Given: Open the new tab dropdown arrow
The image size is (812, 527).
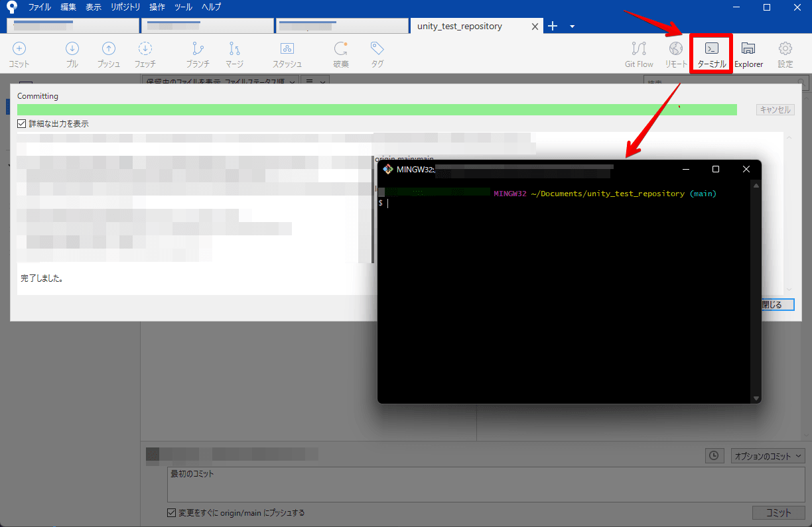Looking at the screenshot, I should [572, 27].
